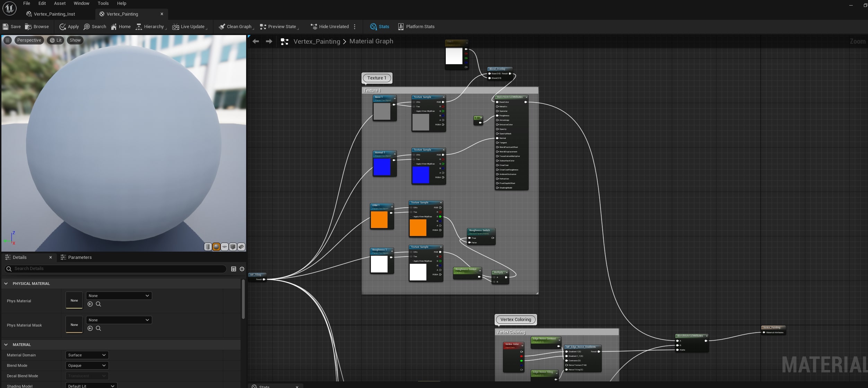Use selected asset arrow for Phys Material Mask
868x388 pixels.
[90, 329]
